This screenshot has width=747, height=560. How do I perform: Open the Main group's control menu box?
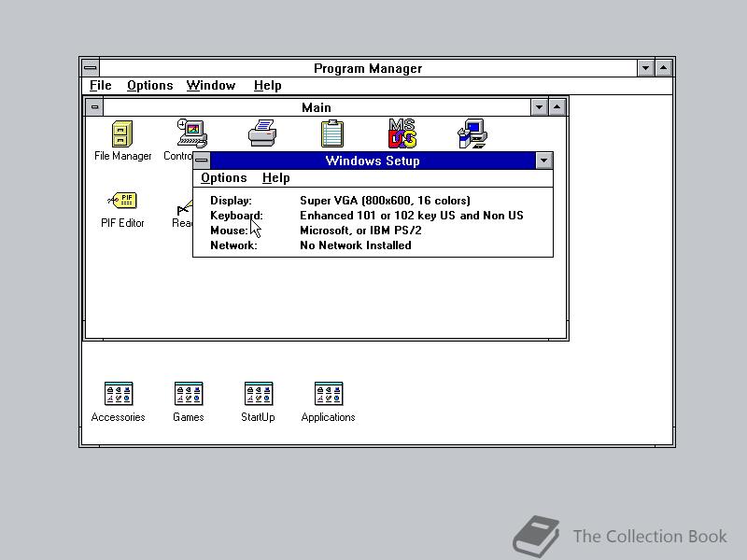[94, 107]
